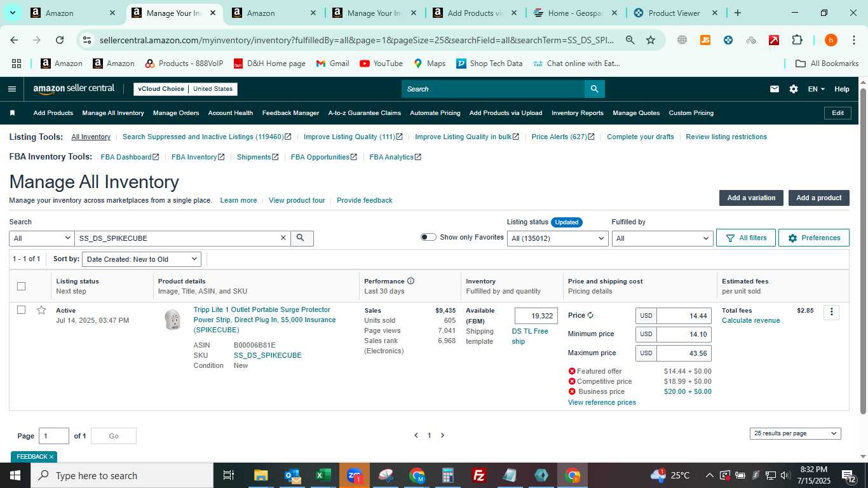Click the Add a product button
Viewport: 868px width, 488px height.
click(819, 198)
